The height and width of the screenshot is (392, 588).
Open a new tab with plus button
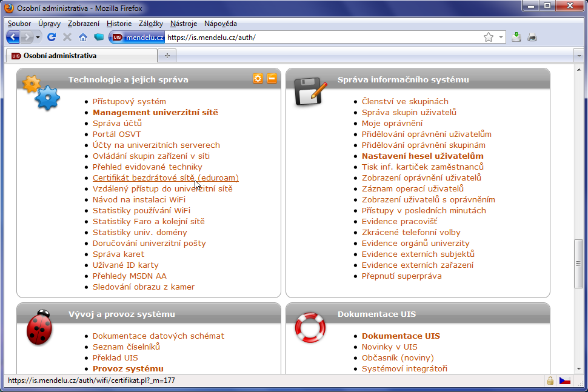click(167, 56)
